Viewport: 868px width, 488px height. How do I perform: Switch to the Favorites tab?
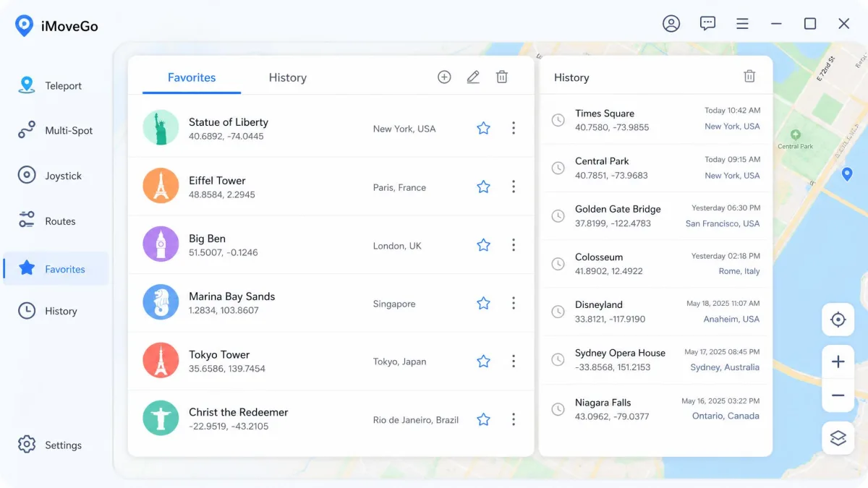point(192,77)
